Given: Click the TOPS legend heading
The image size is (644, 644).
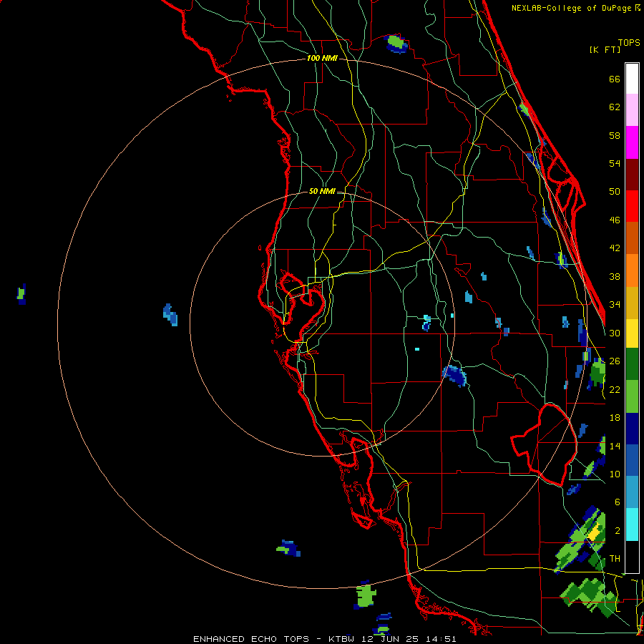Looking at the screenshot, I should 629,42.
